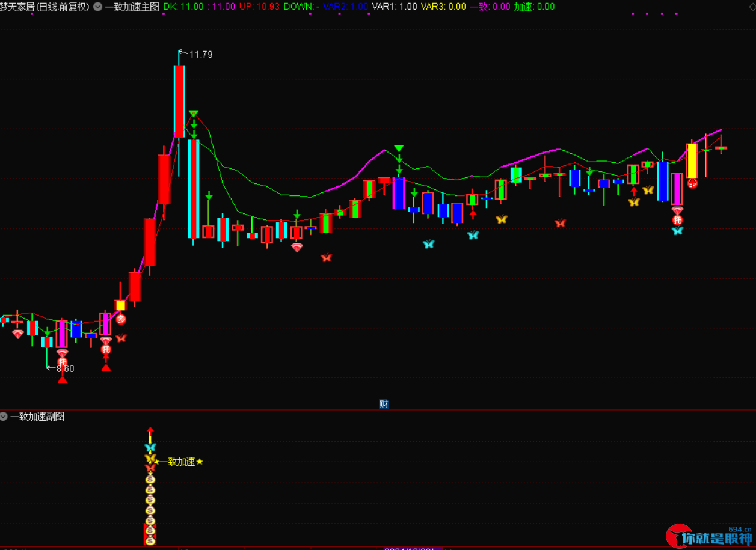Click the red butterfly in the sub-chart signal stack
The height and width of the screenshot is (550, 756).
click(x=150, y=468)
